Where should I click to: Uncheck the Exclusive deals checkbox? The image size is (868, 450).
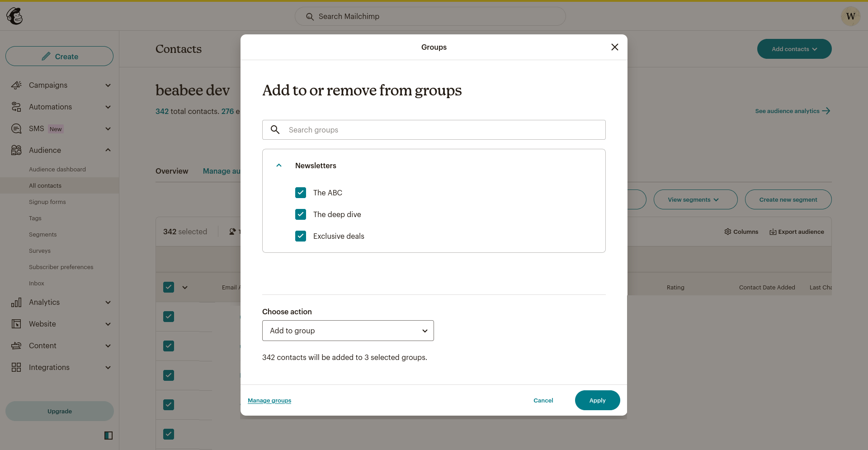click(301, 236)
